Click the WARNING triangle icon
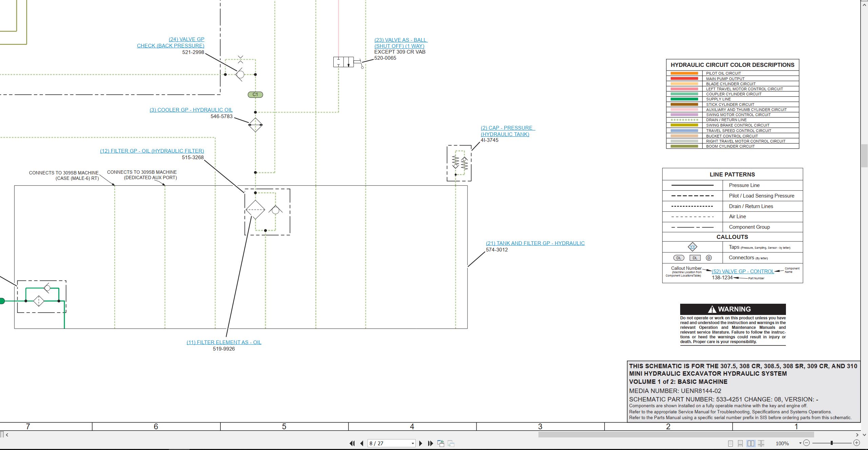Viewport: 868px width, 450px height. point(712,309)
